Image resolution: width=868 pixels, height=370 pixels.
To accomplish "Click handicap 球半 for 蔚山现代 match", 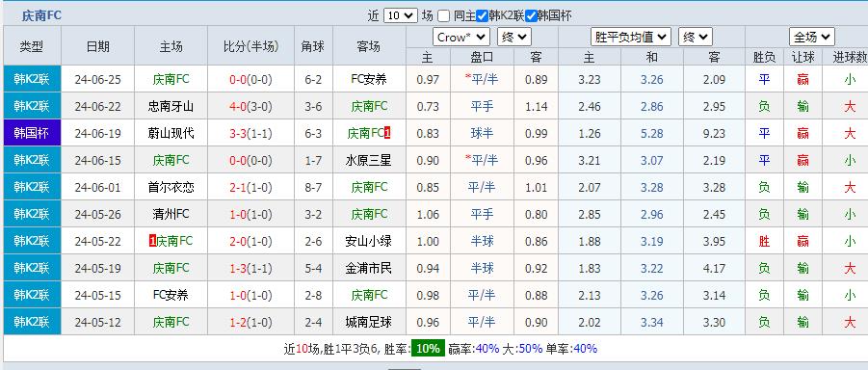I will [482, 134].
